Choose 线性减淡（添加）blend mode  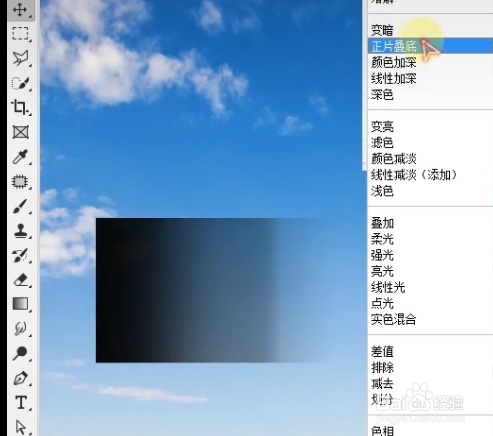click(x=414, y=175)
